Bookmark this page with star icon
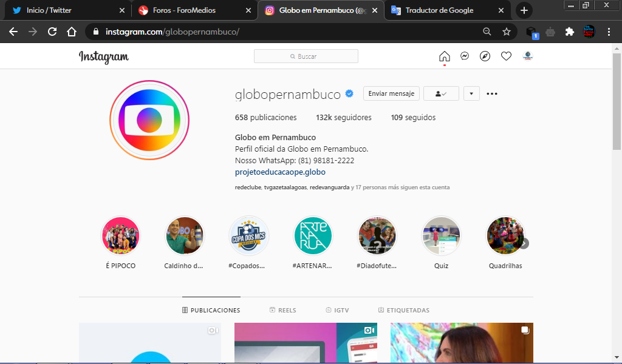622x364 pixels. pyautogui.click(x=506, y=32)
